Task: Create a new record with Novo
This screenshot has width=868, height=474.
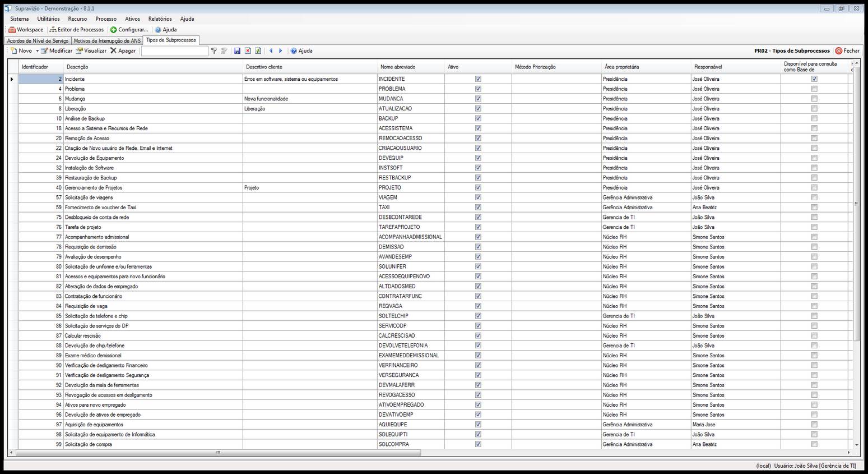Action: (21, 50)
